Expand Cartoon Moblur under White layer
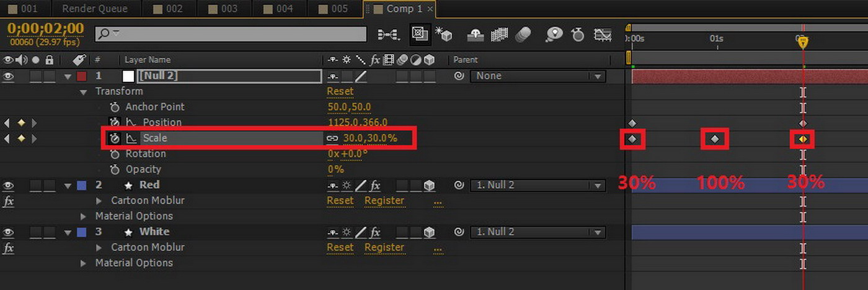Image resolution: width=868 pixels, height=290 pixels. coord(99,247)
